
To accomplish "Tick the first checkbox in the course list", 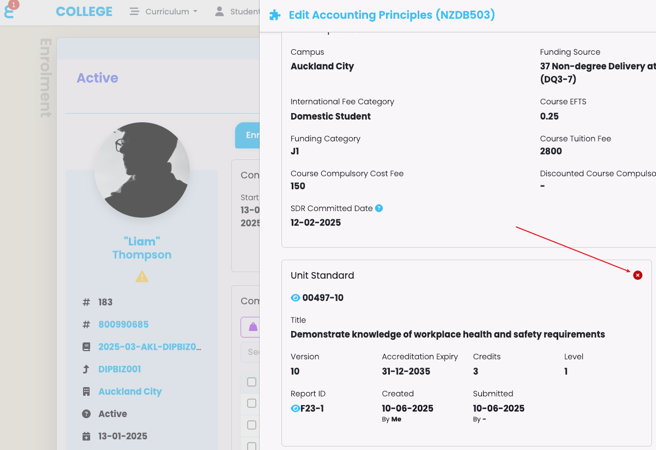I will coord(251,382).
